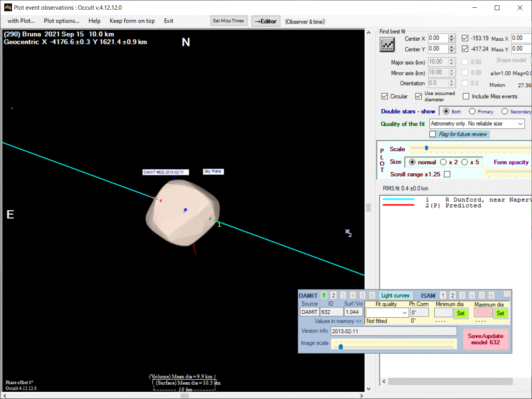Select ISAM model 1 button

coord(443,295)
